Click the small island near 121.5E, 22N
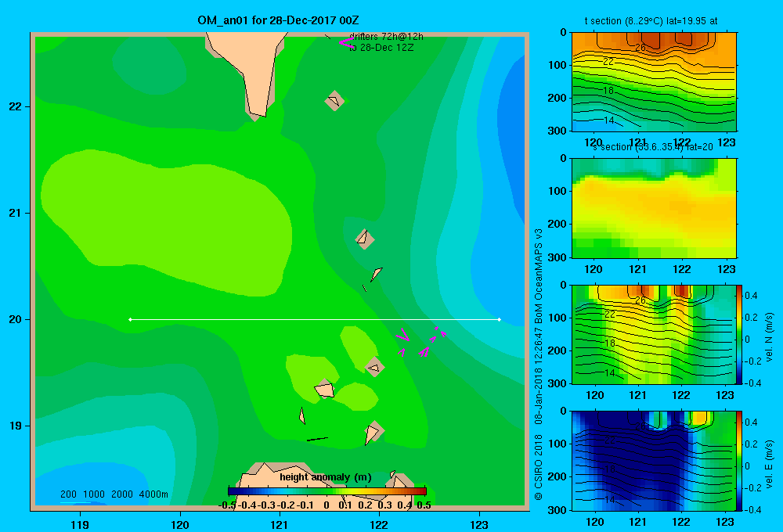783x532 pixels. (334, 101)
